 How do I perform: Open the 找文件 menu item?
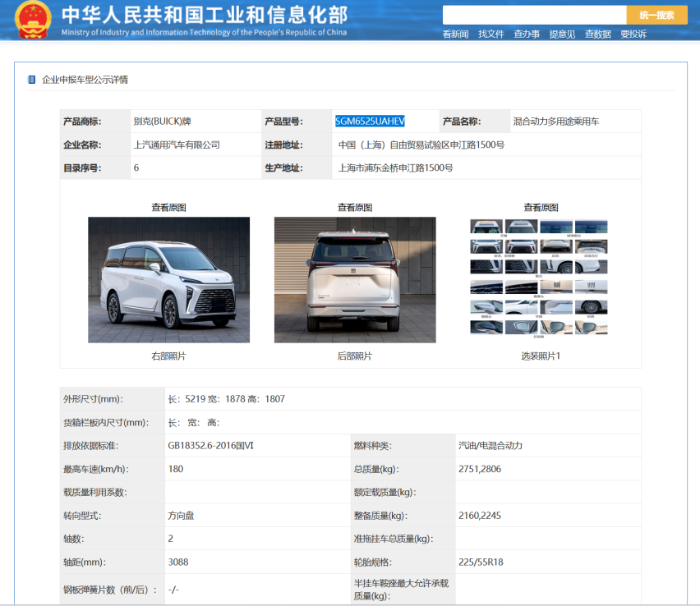491,34
